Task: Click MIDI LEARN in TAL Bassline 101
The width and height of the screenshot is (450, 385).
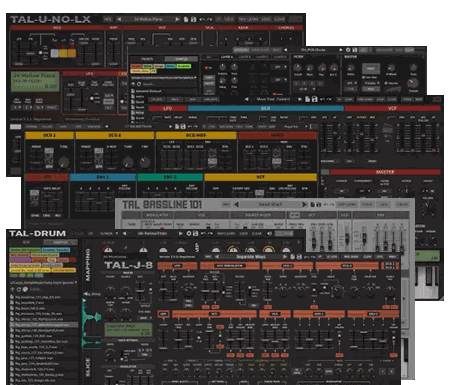Action: click(x=346, y=204)
